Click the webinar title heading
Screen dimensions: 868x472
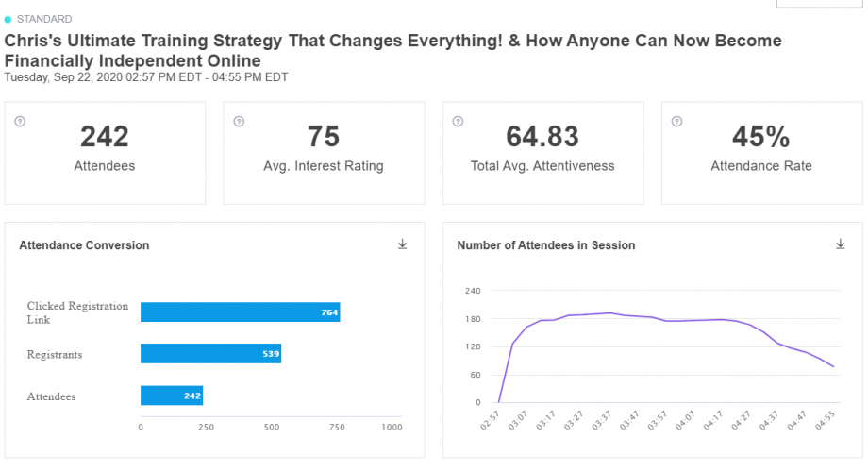point(393,50)
